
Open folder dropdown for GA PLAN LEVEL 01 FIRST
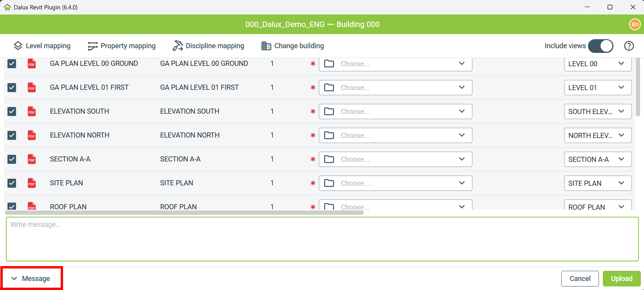[395, 87]
